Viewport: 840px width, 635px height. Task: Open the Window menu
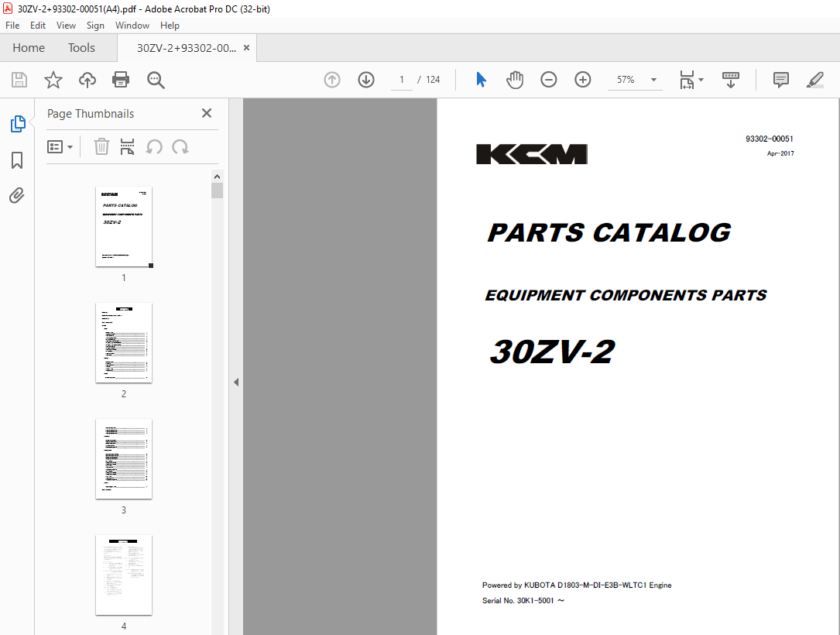[x=132, y=26]
